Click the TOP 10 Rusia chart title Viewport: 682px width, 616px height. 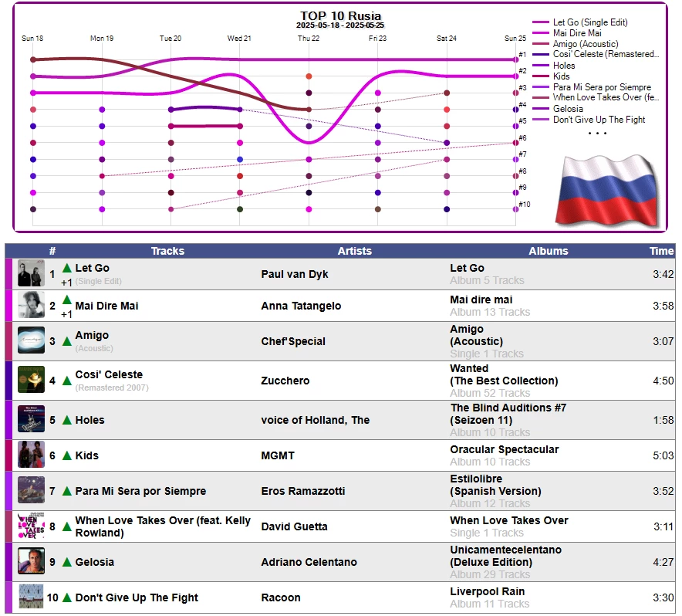click(x=340, y=16)
